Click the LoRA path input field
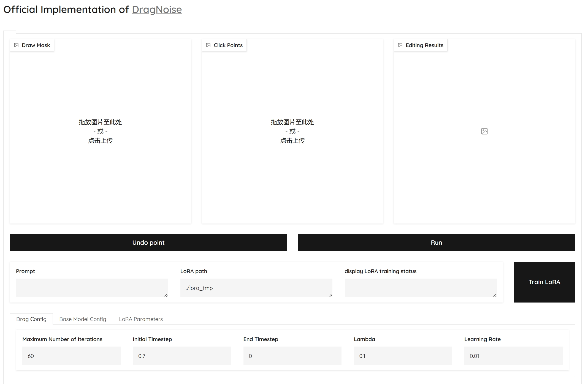588x384 pixels. pyautogui.click(x=256, y=288)
